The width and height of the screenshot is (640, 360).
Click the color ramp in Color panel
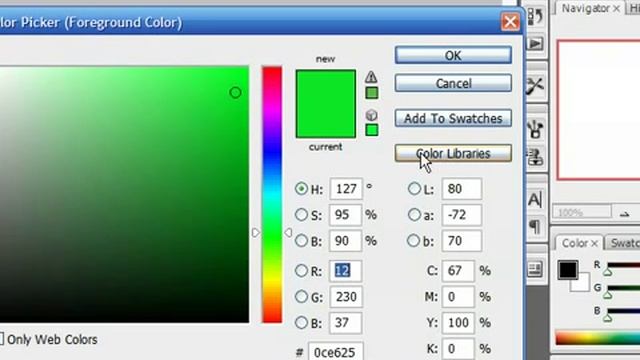pyautogui.click(x=598, y=339)
